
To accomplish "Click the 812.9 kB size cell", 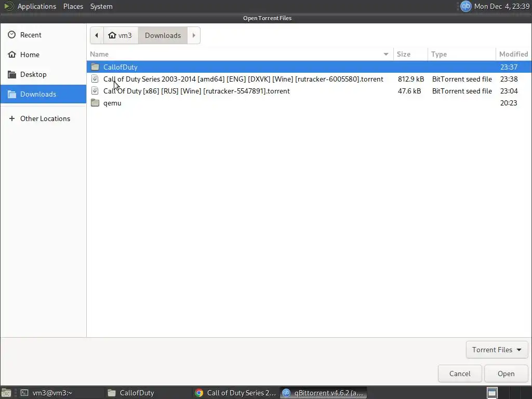I will (x=411, y=79).
